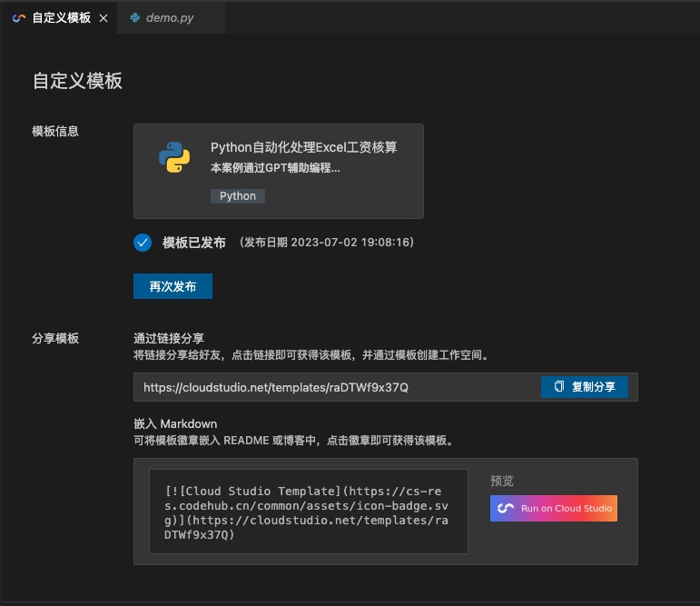Click the 复制分享 button
The height and width of the screenshot is (606, 700).
[x=585, y=387]
